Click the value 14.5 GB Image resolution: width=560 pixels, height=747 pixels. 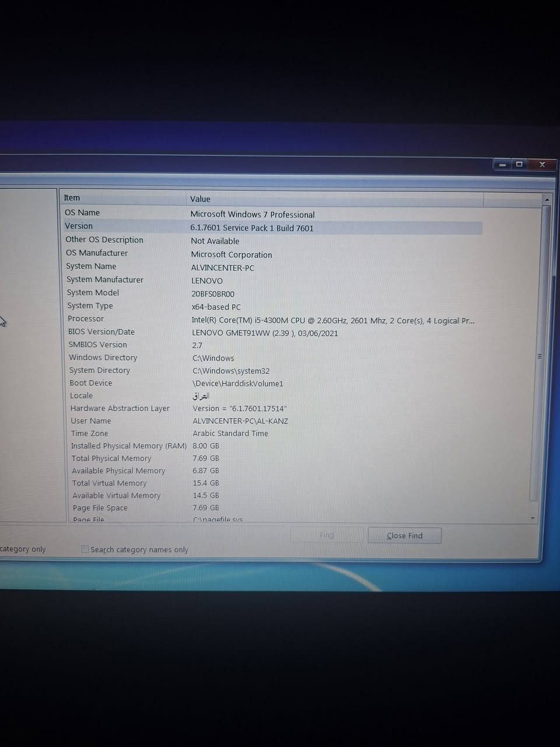(206, 495)
